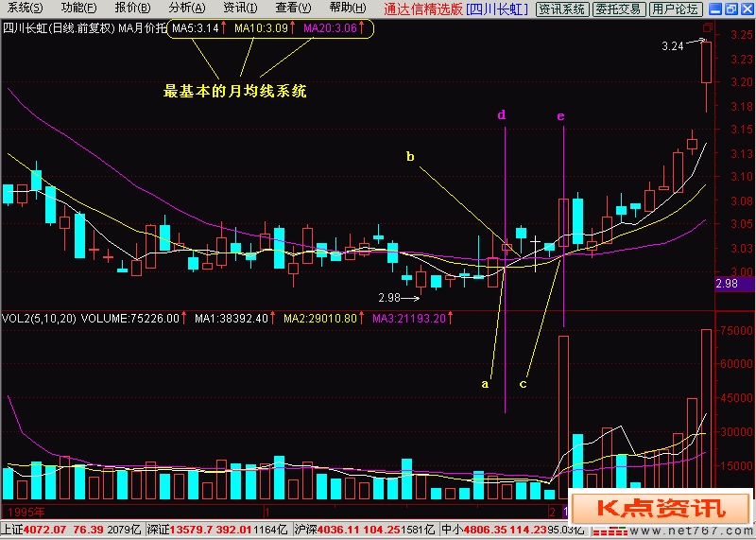The height and width of the screenshot is (540, 756).
Task: Click the 3.24 high price marker
Action: [673, 46]
